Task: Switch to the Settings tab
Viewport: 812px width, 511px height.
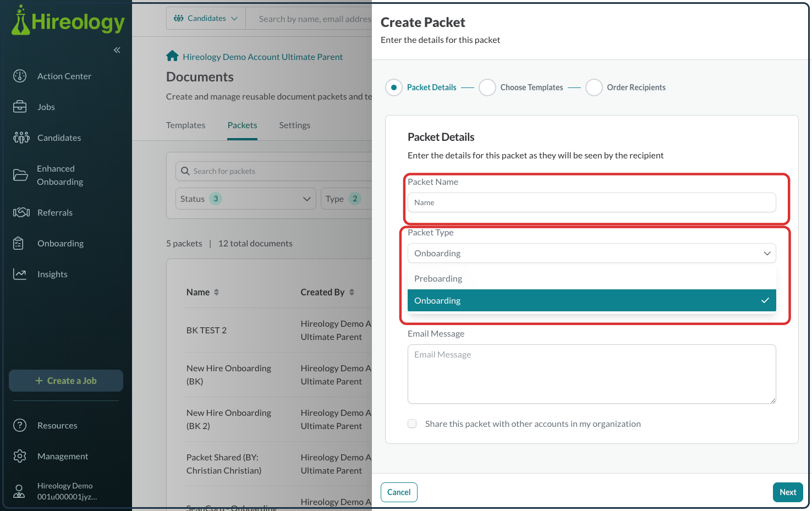Action: click(295, 125)
